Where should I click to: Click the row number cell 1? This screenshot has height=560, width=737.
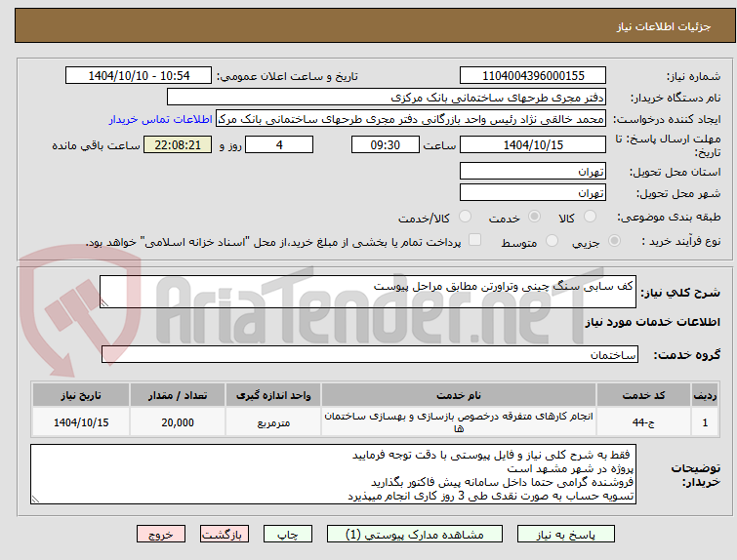pyautogui.click(x=705, y=422)
